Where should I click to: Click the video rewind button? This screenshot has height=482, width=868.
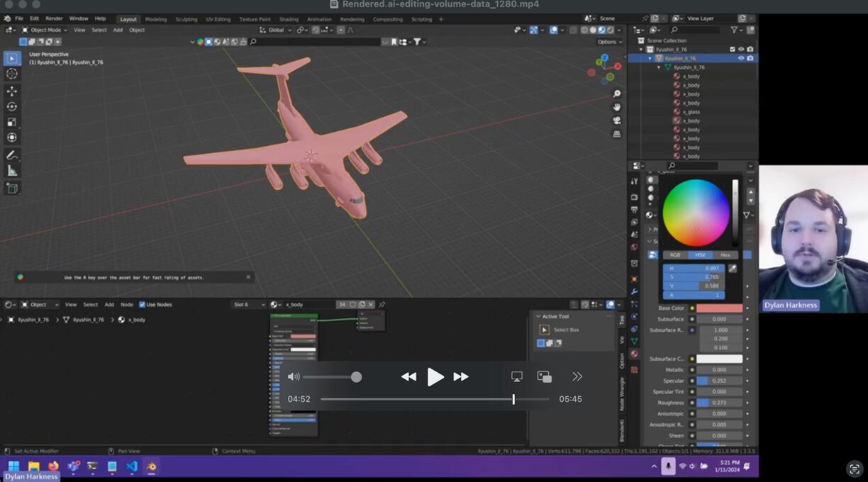tap(408, 377)
